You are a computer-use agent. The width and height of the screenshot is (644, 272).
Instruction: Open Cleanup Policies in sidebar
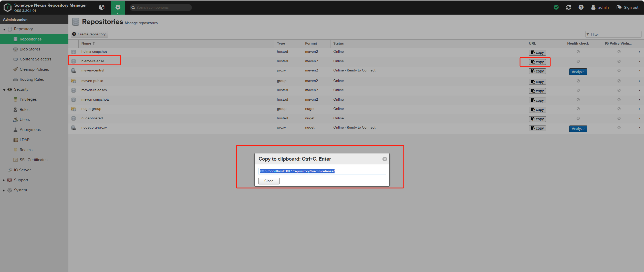tap(34, 69)
